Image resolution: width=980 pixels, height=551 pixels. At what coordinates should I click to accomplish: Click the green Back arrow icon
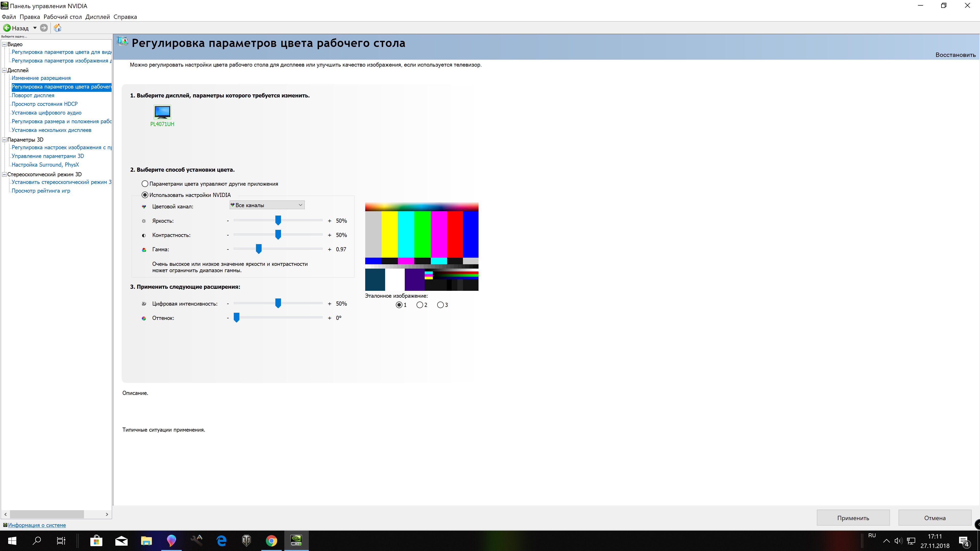pos(6,28)
